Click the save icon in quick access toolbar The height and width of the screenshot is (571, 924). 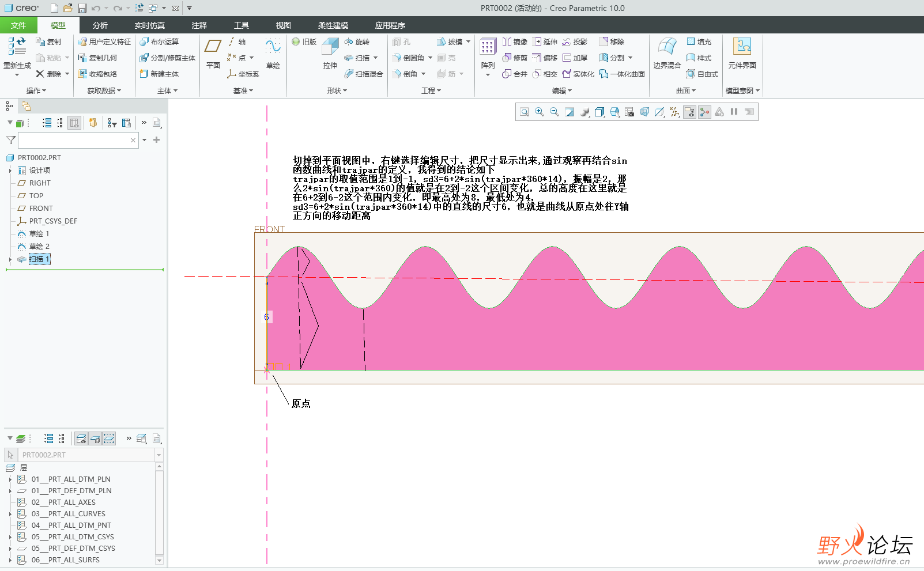click(x=82, y=8)
